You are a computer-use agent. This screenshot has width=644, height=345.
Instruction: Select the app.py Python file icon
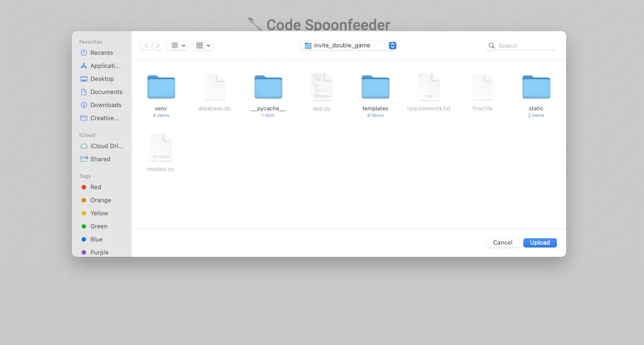point(321,87)
